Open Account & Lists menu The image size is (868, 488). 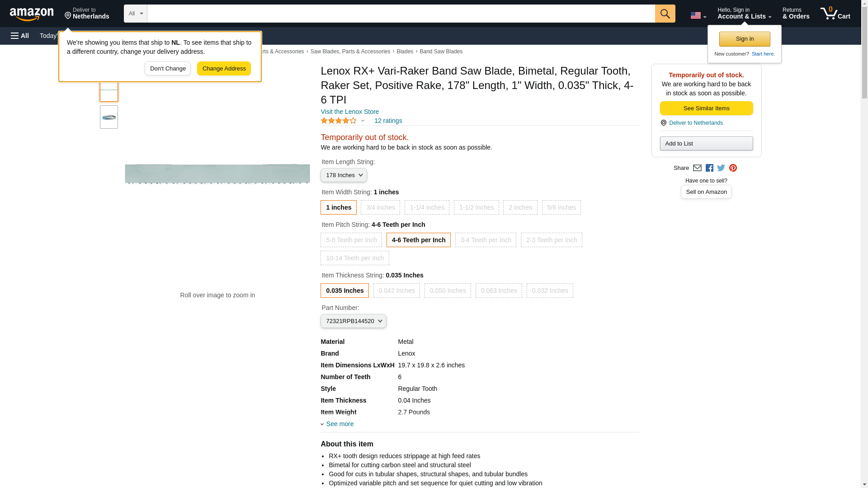coord(744,14)
